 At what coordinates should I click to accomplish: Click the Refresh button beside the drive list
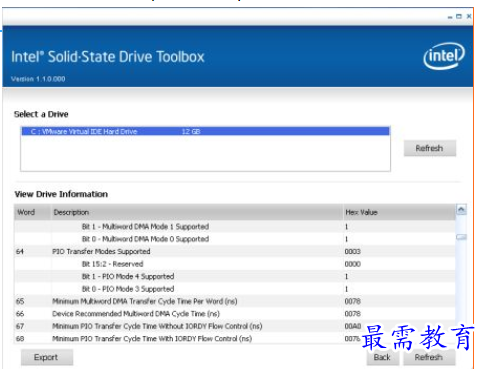tap(430, 148)
